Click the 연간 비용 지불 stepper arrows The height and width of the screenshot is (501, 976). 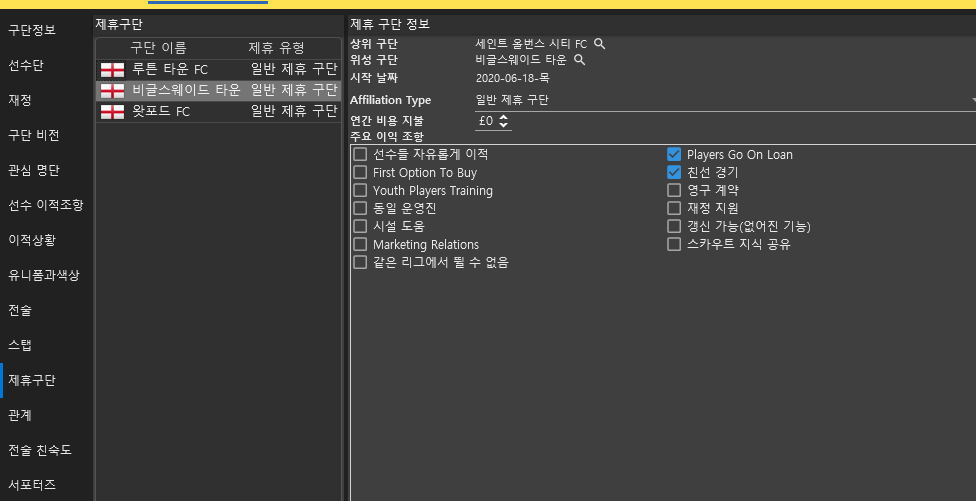tap(504, 121)
